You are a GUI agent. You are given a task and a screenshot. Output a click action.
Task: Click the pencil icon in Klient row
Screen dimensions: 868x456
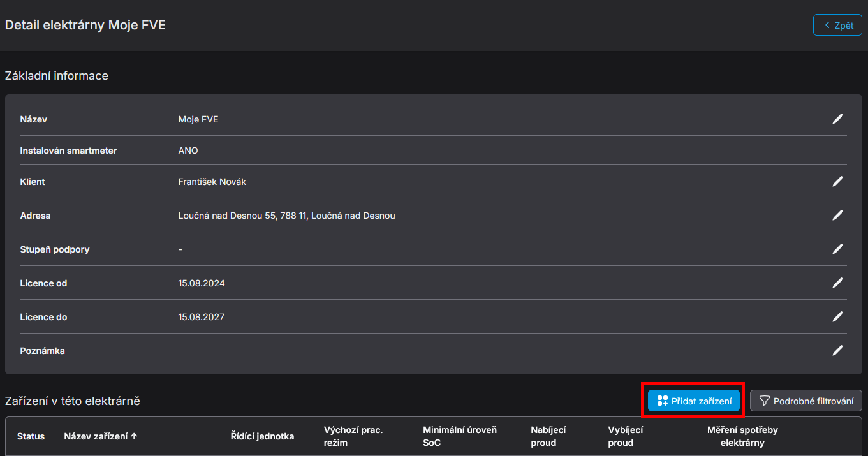coord(837,182)
